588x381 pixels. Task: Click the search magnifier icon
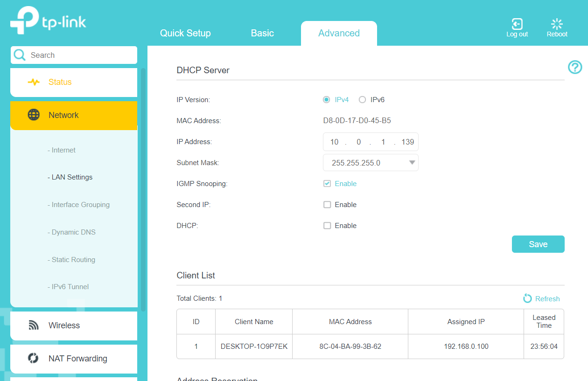[20, 55]
